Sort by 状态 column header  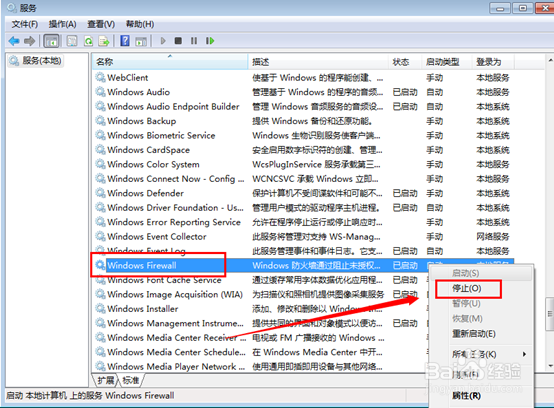tap(405, 62)
